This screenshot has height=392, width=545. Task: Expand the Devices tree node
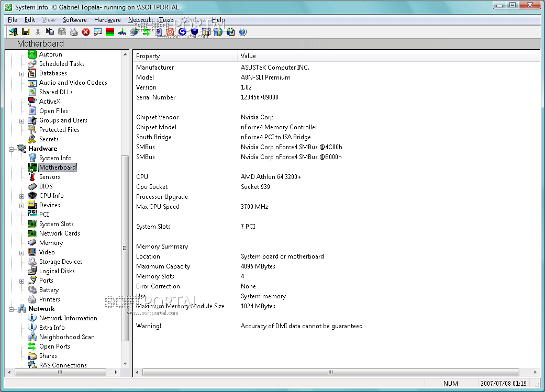[x=21, y=206]
